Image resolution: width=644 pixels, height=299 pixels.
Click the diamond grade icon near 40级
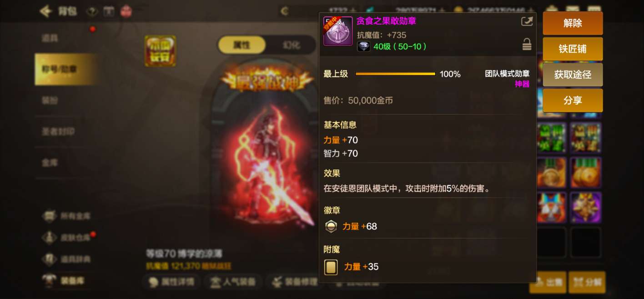pos(363,46)
